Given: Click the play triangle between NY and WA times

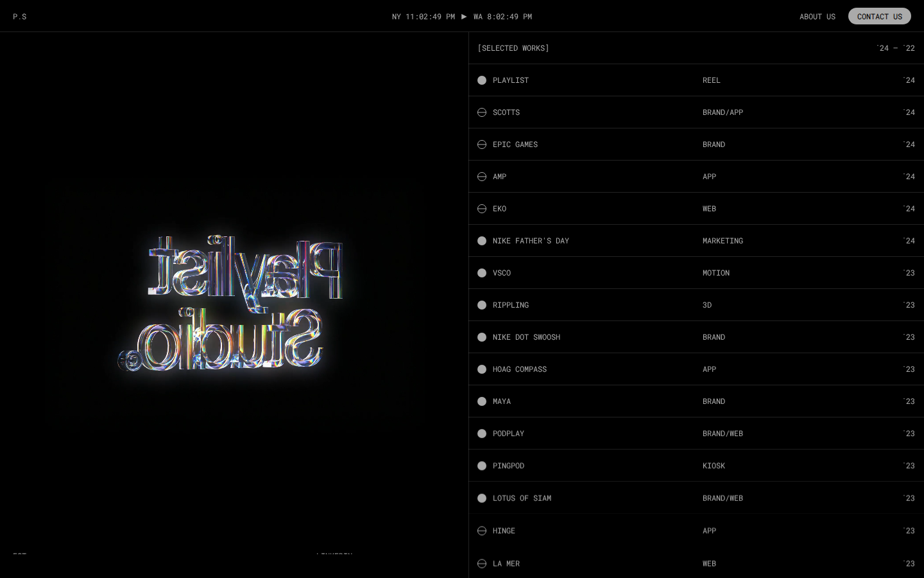Looking at the screenshot, I should point(464,17).
